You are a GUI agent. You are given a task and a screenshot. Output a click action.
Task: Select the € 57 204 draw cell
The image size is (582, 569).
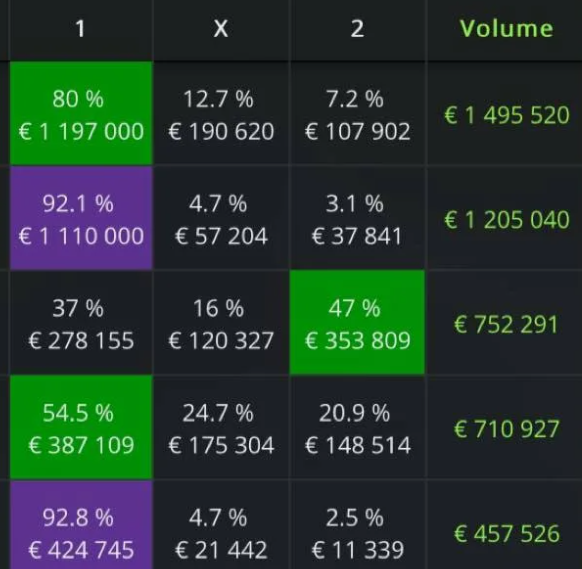point(221,218)
